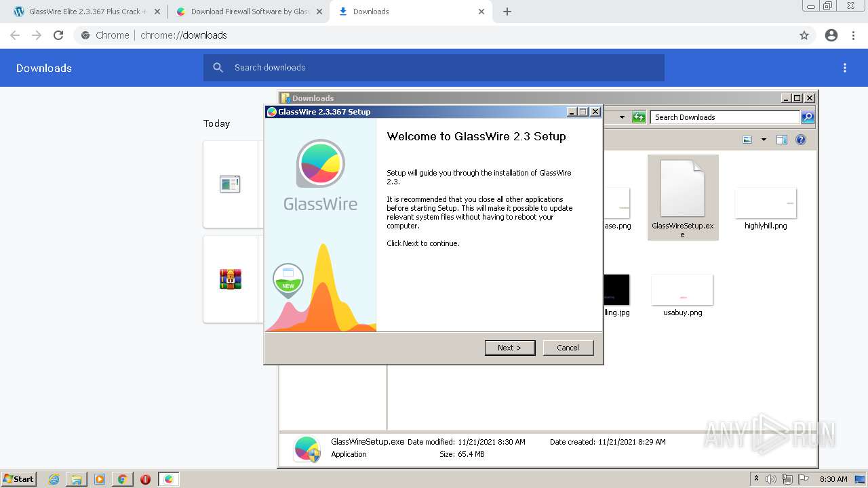
Task: Open Downloads page more actions menu
Action: [845, 68]
